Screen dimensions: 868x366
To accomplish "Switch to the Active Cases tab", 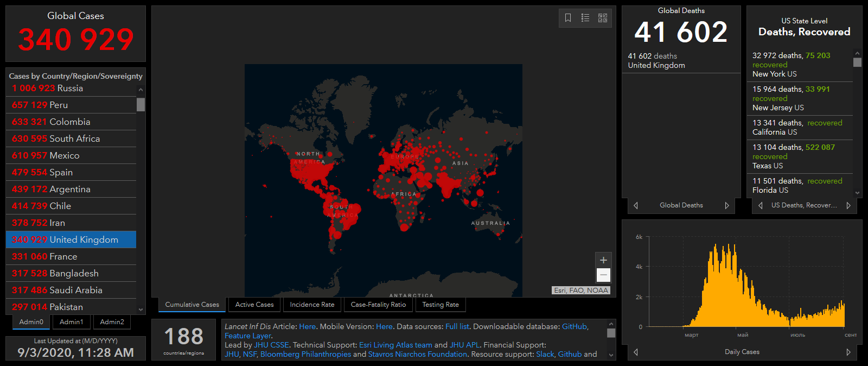I will point(254,305).
